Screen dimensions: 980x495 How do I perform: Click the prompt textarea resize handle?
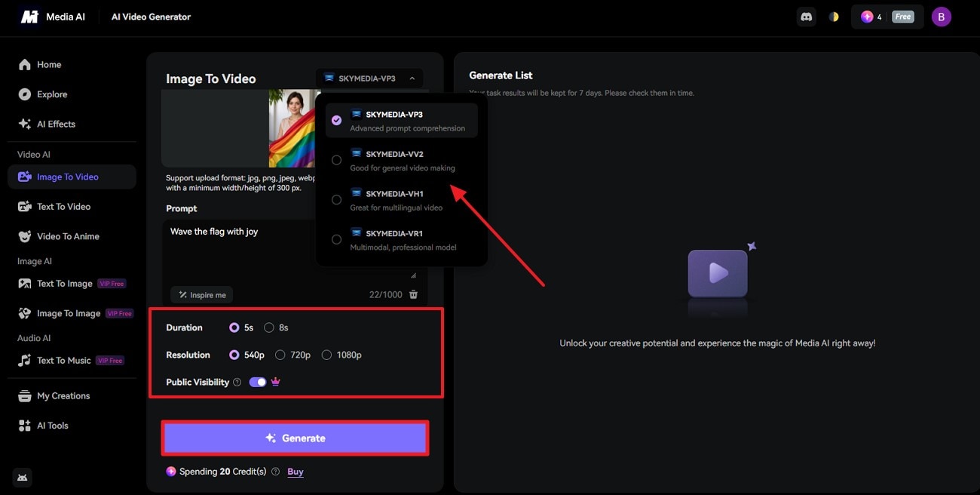(413, 275)
